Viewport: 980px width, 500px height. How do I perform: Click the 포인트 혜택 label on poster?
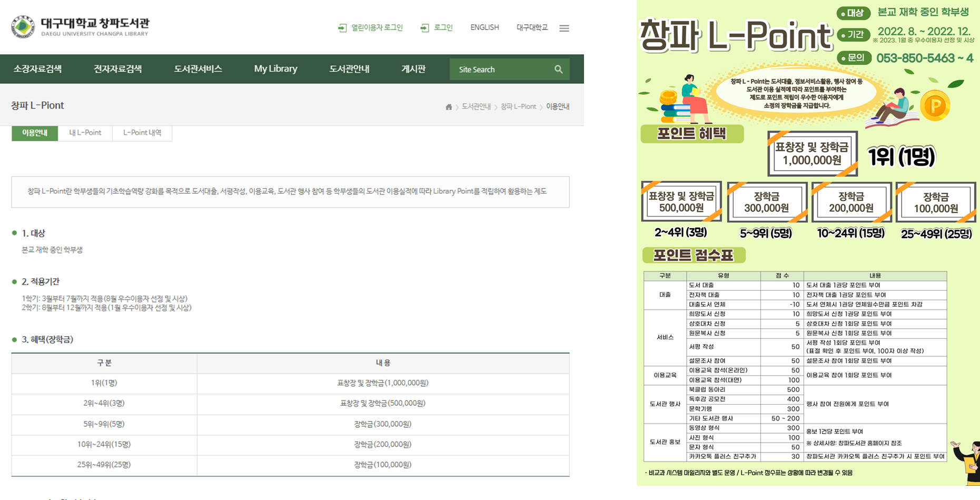pyautogui.click(x=692, y=134)
